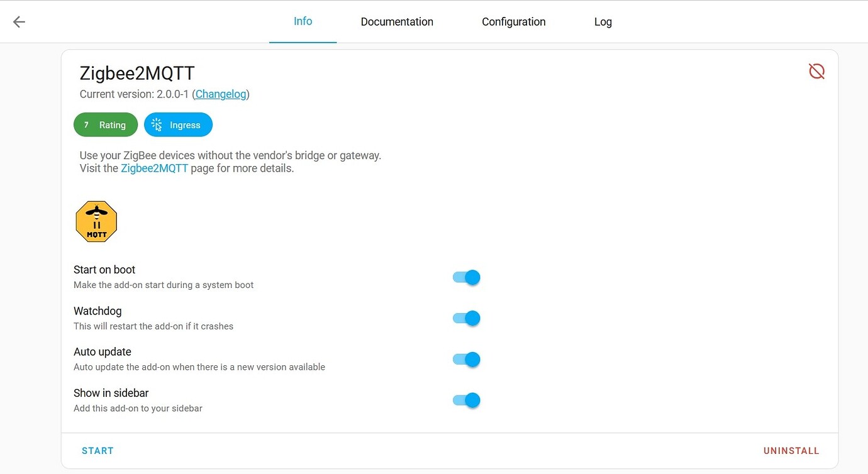Select the Info tab
The height and width of the screenshot is (474, 868).
[303, 21]
